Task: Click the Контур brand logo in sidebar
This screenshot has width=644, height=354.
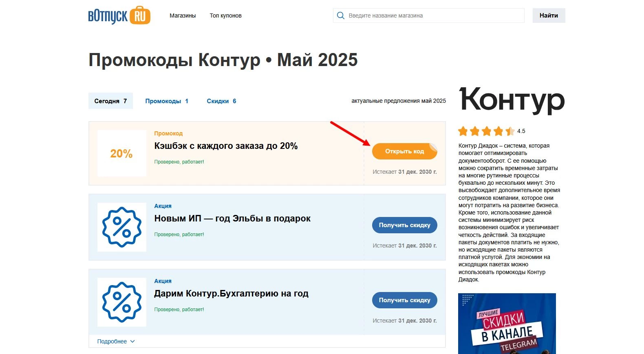Action: 511,100
